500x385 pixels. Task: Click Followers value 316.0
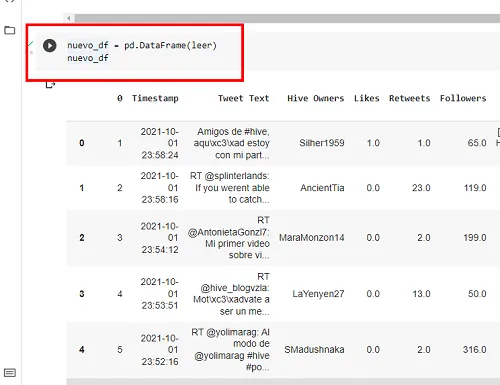coord(475,350)
